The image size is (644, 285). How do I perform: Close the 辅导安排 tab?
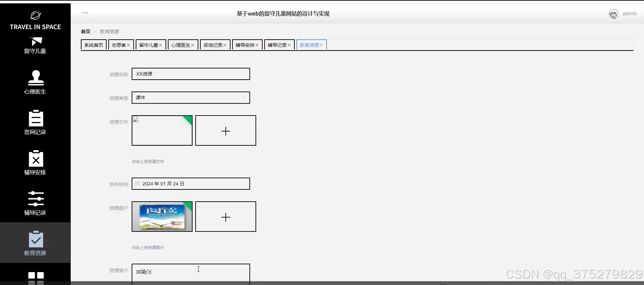(257, 45)
